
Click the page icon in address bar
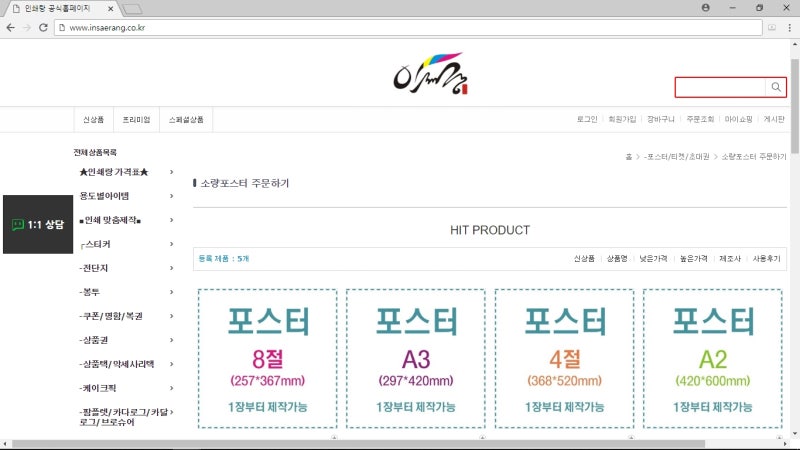point(62,28)
